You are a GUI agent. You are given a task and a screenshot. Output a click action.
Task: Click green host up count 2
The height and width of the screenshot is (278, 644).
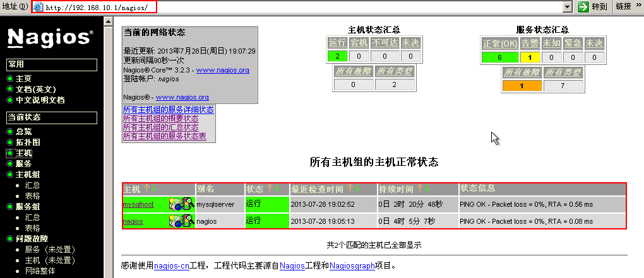[338, 55]
